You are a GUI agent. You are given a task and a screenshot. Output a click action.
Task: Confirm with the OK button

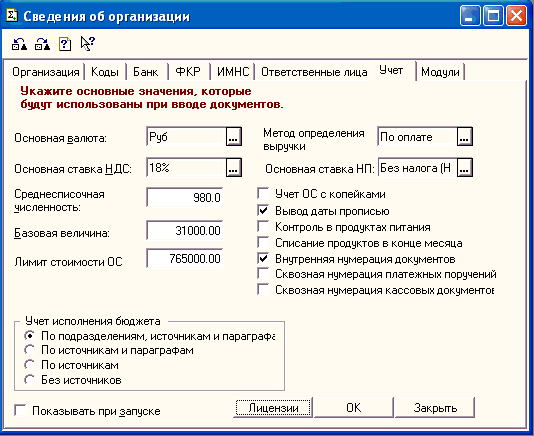tap(354, 408)
